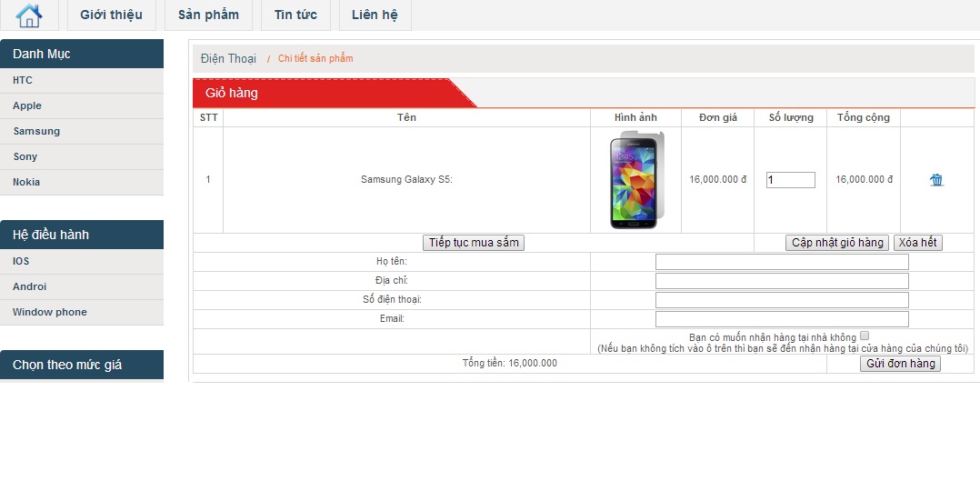The image size is (980, 491).
Task: Select Sony category
Action: pyautogui.click(x=82, y=157)
